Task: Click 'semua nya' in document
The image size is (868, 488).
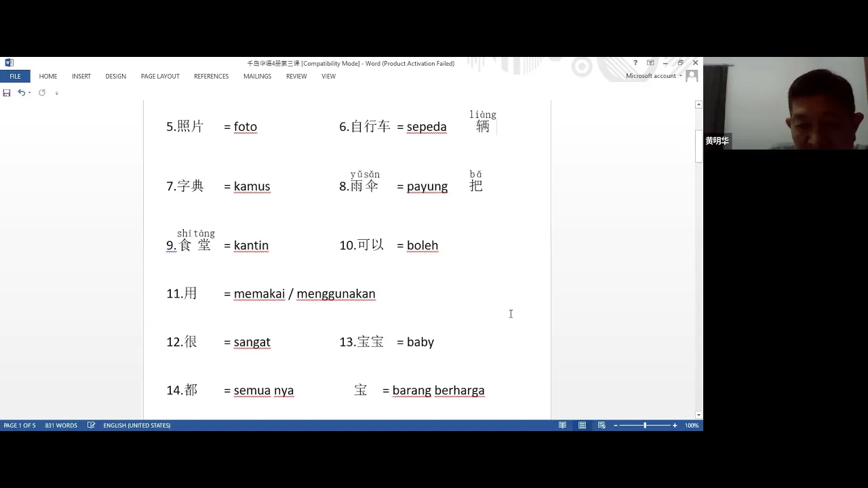Action: coord(263,391)
